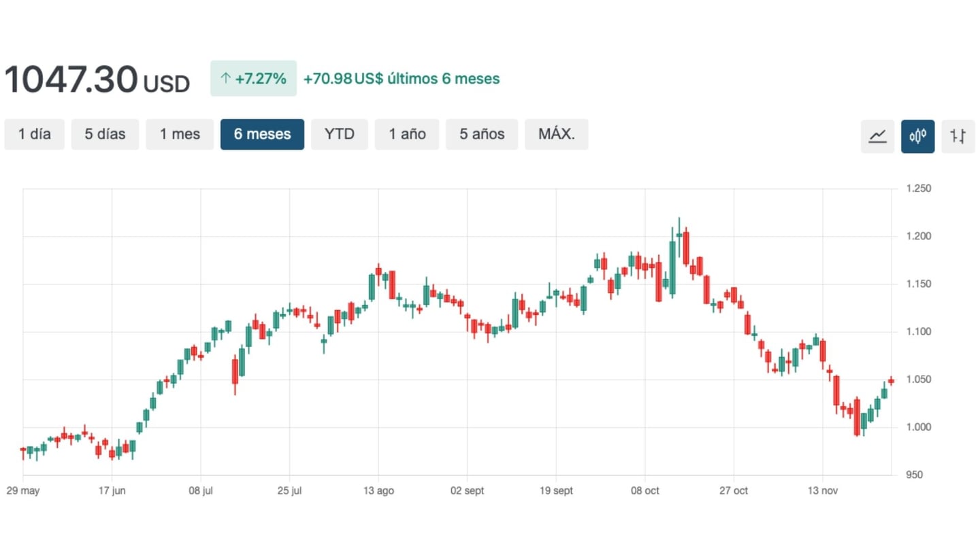980x551 pixels.
Task: Click the 13 ago date axis label
Action: click(x=378, y=491)
